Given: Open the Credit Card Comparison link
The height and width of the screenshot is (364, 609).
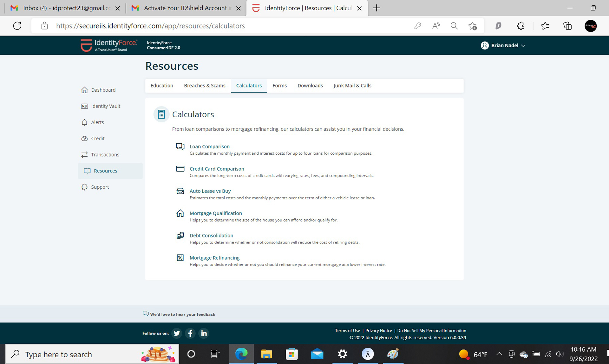Looking at the screenshot, I should (x=217, y=169).
